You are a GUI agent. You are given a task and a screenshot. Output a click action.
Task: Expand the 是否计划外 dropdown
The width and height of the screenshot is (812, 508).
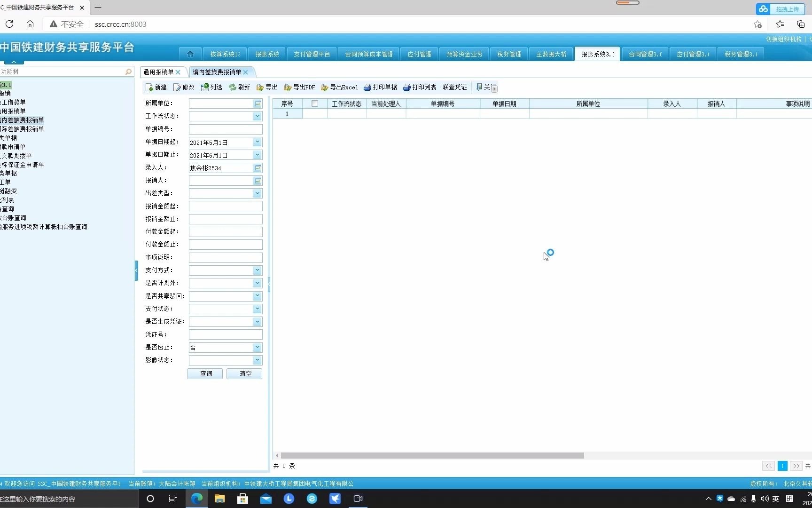point(257,283)
